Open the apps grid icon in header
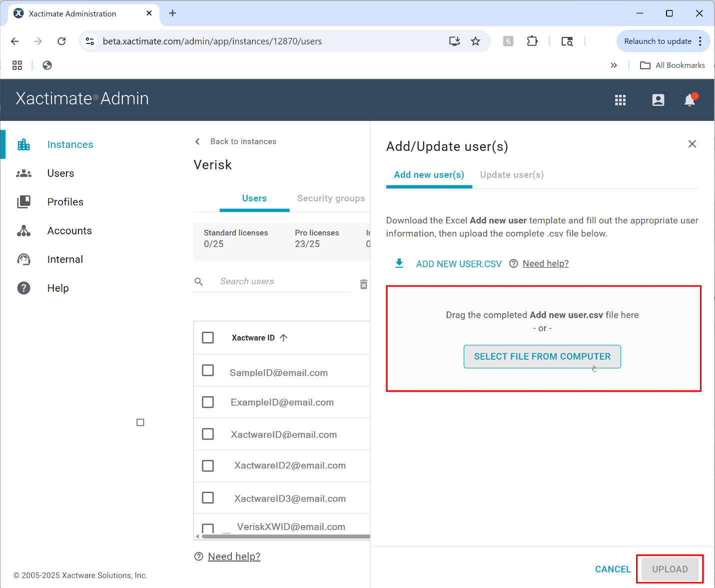 [620, 100]
